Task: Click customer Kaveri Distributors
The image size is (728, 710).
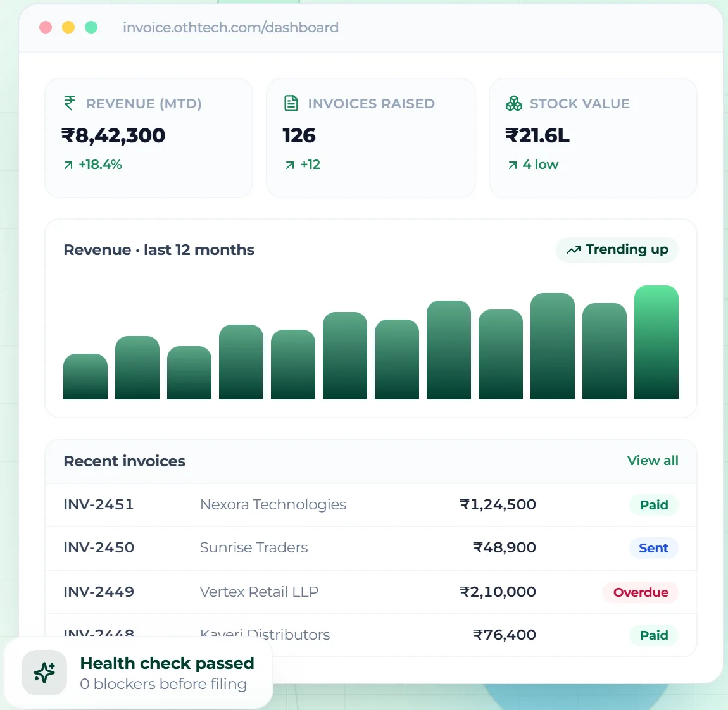Action: 265,634
